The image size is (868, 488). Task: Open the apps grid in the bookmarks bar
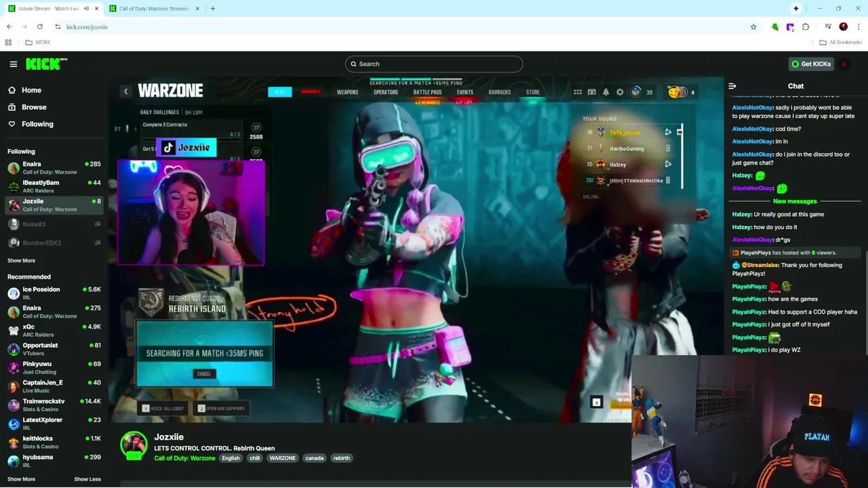8,42
